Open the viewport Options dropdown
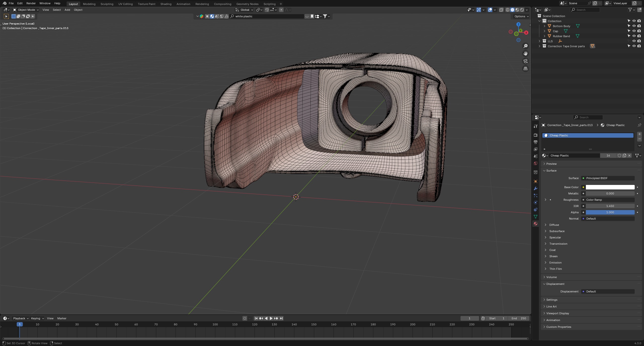The width and height of the screenshot is (644, 346). [x=521, y=16]
